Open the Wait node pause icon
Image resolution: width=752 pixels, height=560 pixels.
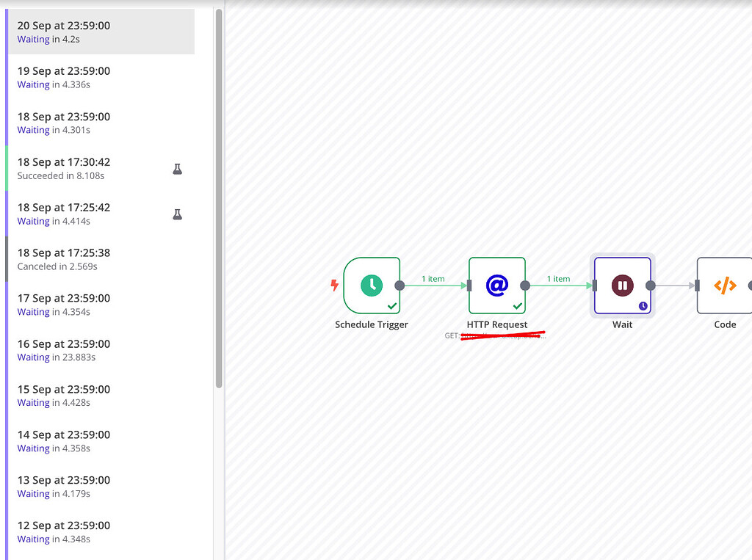pyautogui.click(x=622, y=285)
